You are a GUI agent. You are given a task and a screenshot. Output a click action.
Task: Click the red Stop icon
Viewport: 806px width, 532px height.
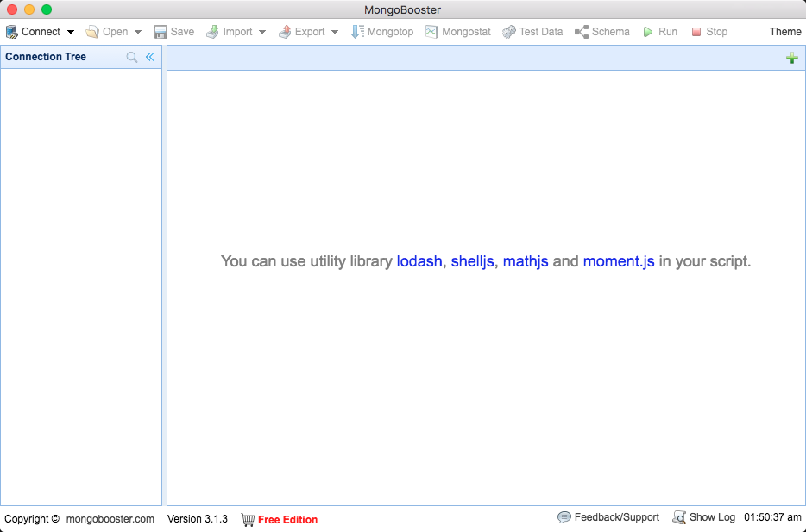click(696, 32)
